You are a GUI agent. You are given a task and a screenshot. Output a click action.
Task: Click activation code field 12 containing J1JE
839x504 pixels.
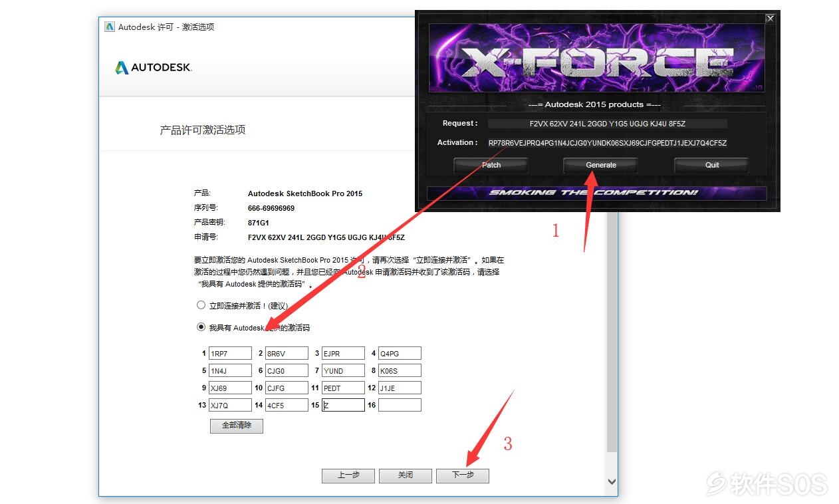[400, 388]
